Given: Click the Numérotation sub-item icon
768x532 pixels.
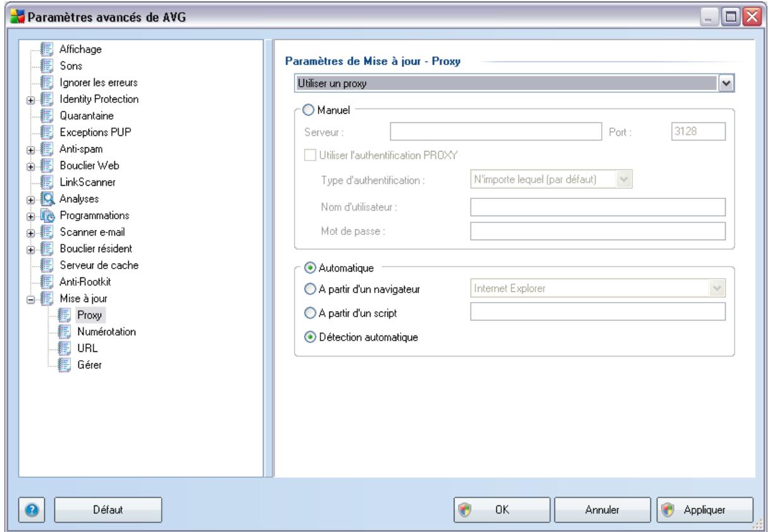Looking at the screenshot, I should 63,331.
